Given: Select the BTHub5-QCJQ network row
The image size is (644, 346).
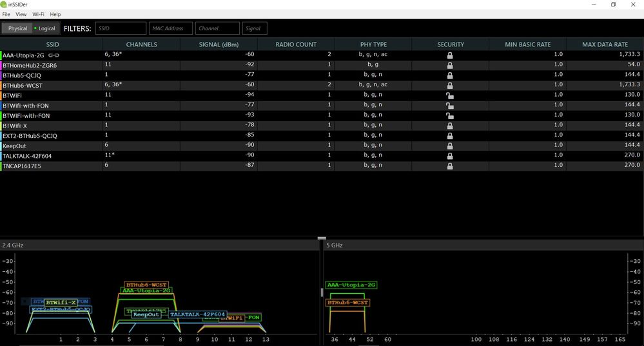Looking at the screenshot, I should point(322,75).
